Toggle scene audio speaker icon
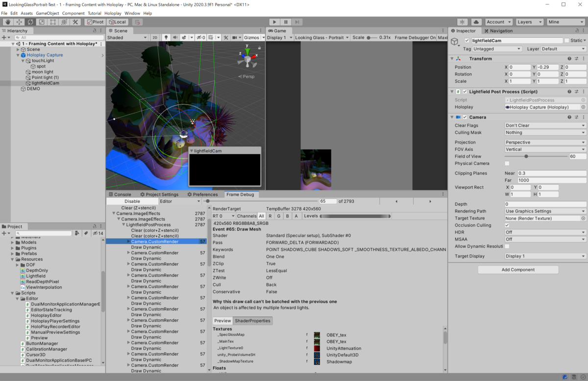This screenshot has height=381, width=588. [175, 37]
